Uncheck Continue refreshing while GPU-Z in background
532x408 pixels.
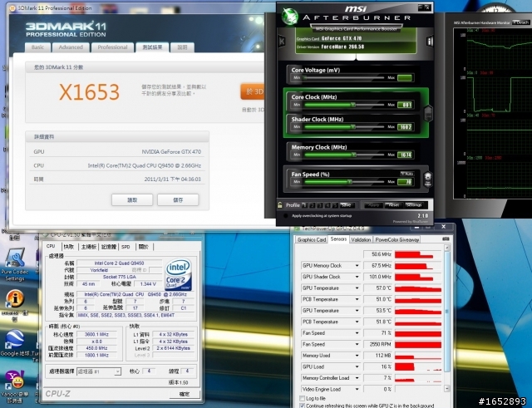pyautogui.click(x=302, y=406)
